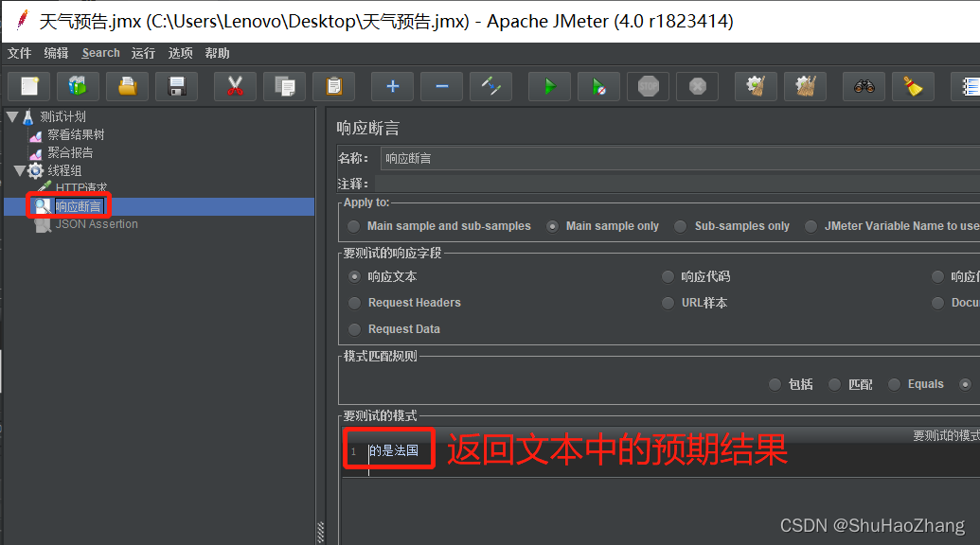Click Start no pauses icon

pyautogui.click(x=598, y=86)
